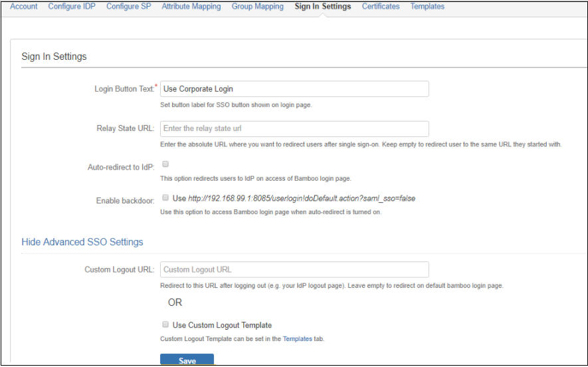Click the Custom Logout URL field
This screenshot has width=588, height=367.
pos(294,269)
